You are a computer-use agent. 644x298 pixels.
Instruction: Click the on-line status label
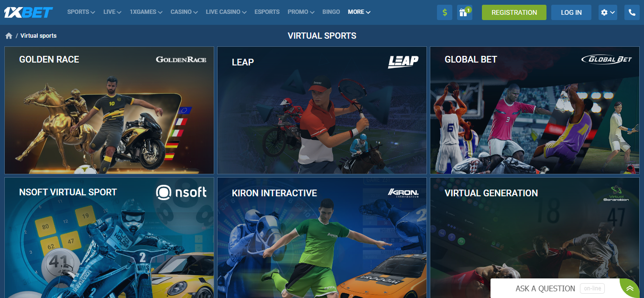(x=592, y=288)
